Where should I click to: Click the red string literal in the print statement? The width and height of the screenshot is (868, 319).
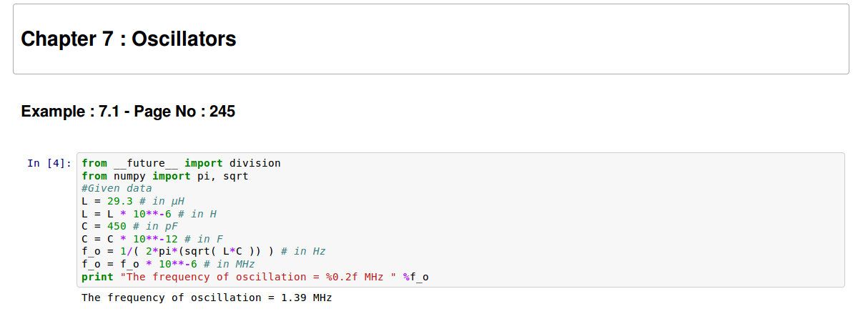pos(258,277)
